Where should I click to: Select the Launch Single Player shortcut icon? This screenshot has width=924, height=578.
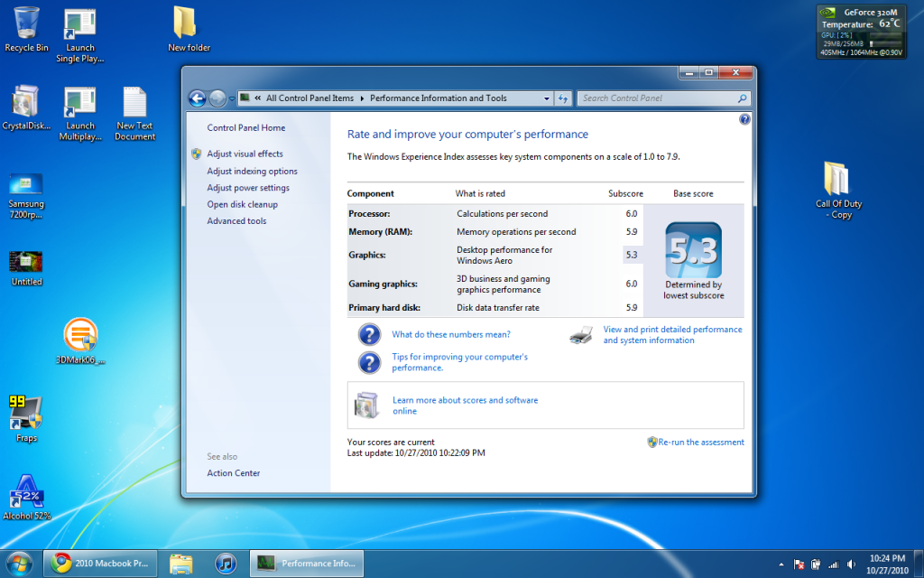pyautogui.click(x=79, y=35)
